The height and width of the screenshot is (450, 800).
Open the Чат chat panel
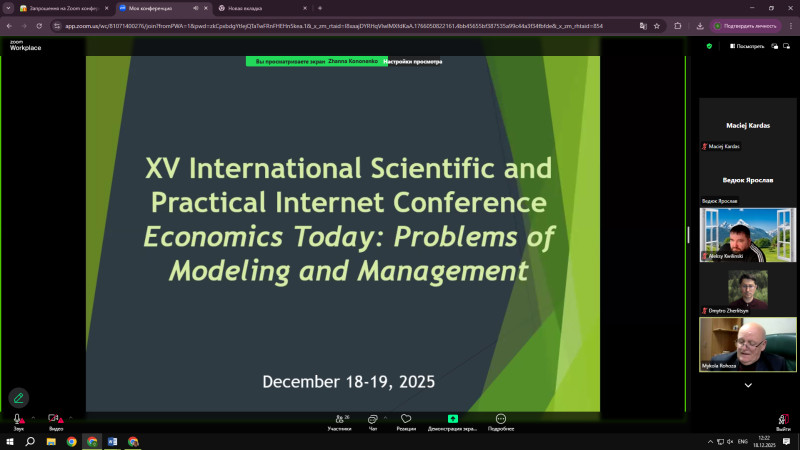point(372,420)
